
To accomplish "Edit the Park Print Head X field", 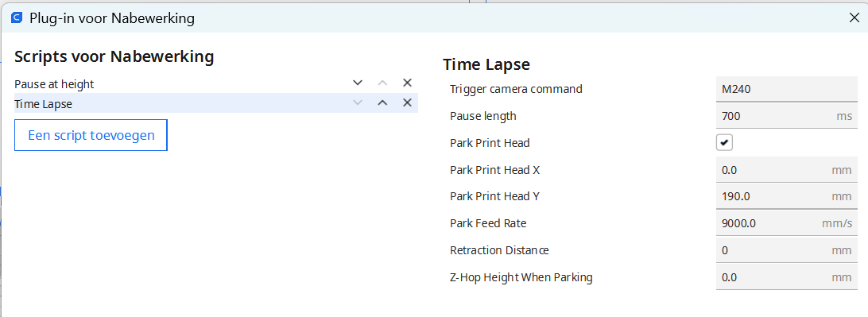I will point(787,170).
